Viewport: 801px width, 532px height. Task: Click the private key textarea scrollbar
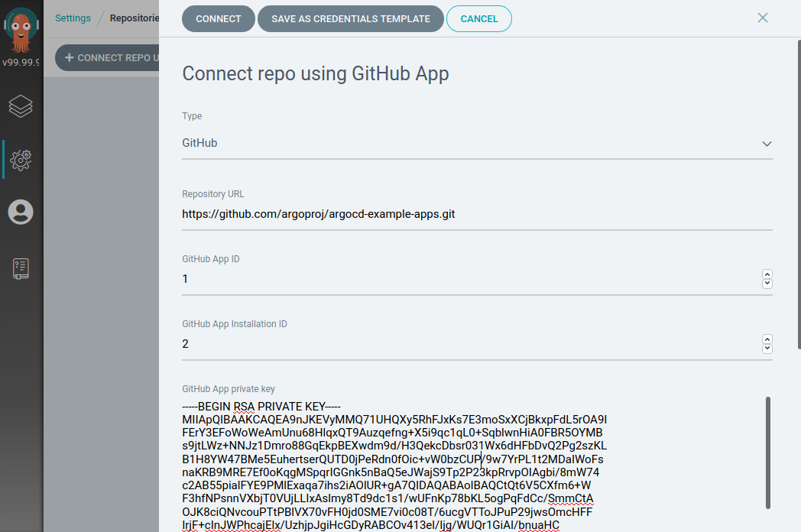(x=767, y=451)
